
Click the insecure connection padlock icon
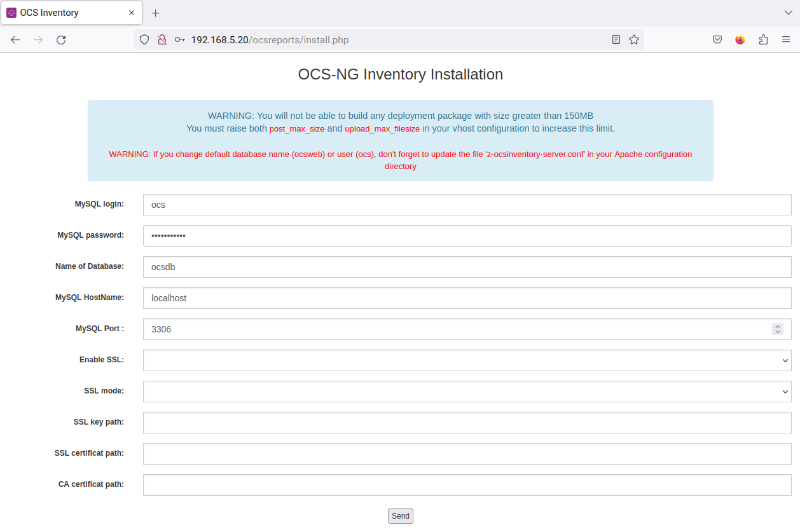[162, 39]
